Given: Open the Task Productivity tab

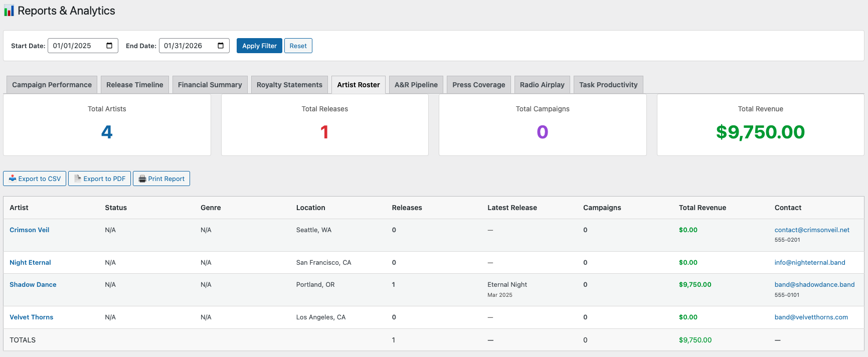Looking at the screenshot, I should click(x=608, y=85).
